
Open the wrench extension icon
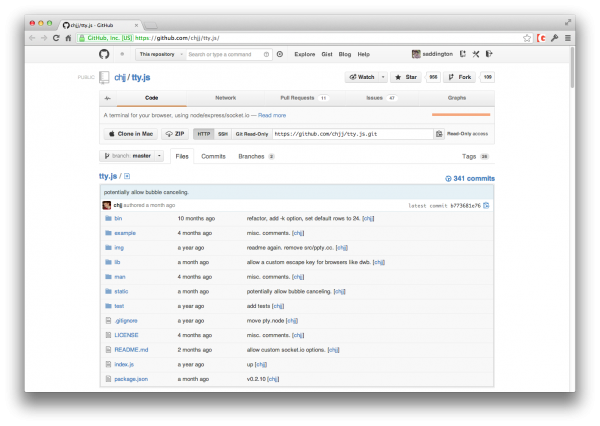tap(554, 38)
